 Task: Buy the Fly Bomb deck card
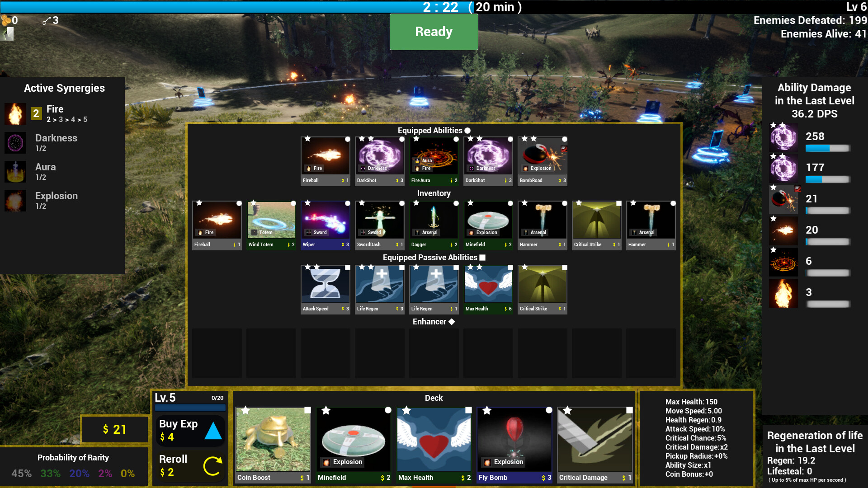(514, 445)
